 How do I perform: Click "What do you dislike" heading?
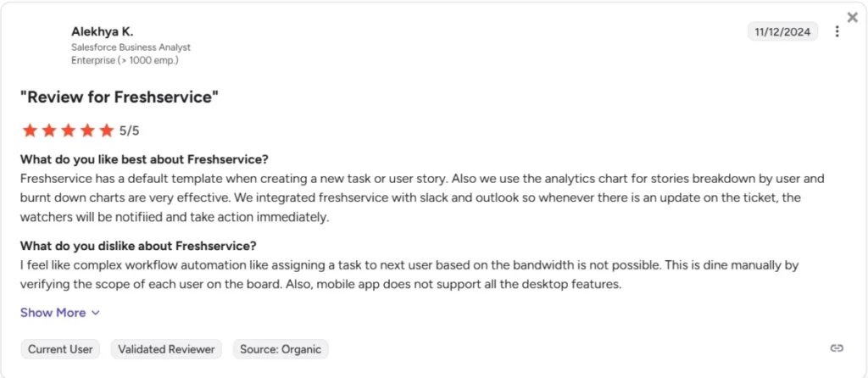(x=138, y=245)
